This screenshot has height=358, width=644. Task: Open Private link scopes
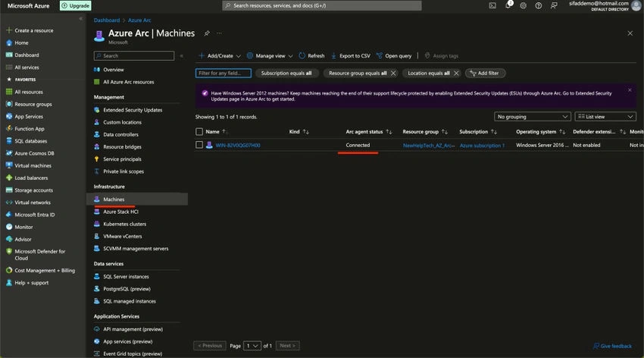tap(123, 171)
